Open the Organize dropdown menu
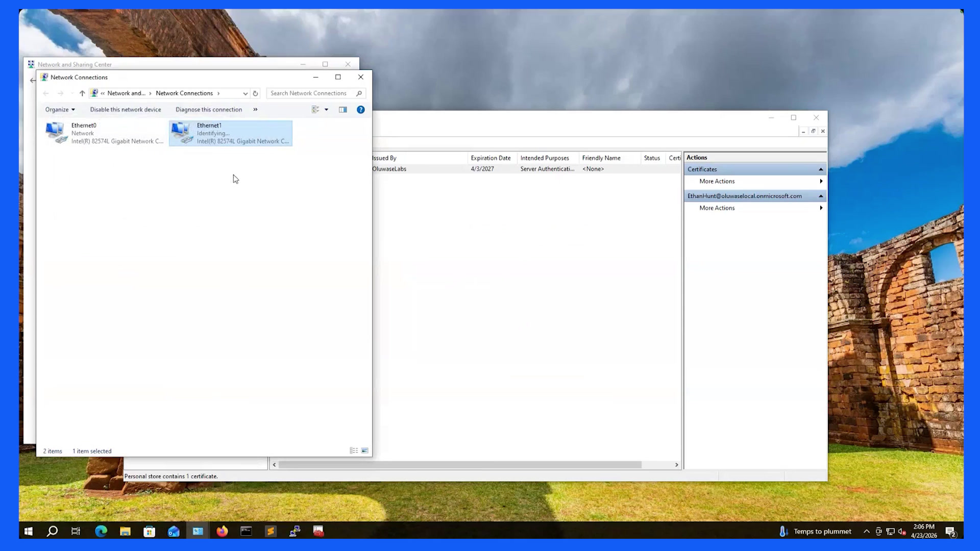Viewport: 980px width, 551px height. (60, 110)
